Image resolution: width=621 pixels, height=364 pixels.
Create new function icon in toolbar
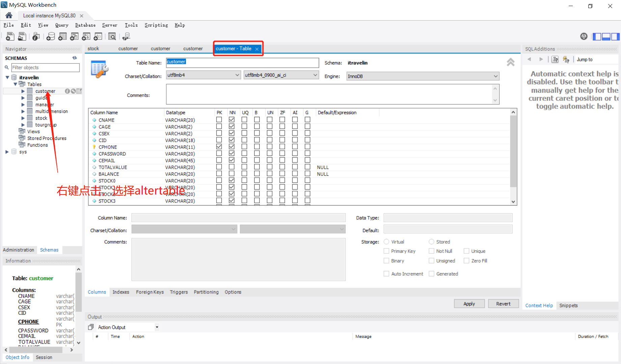point(98,36)
